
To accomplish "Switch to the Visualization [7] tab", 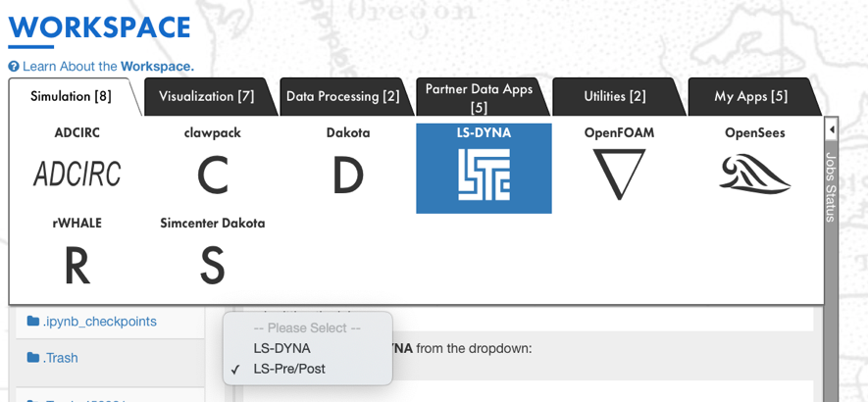I will 207,96.
